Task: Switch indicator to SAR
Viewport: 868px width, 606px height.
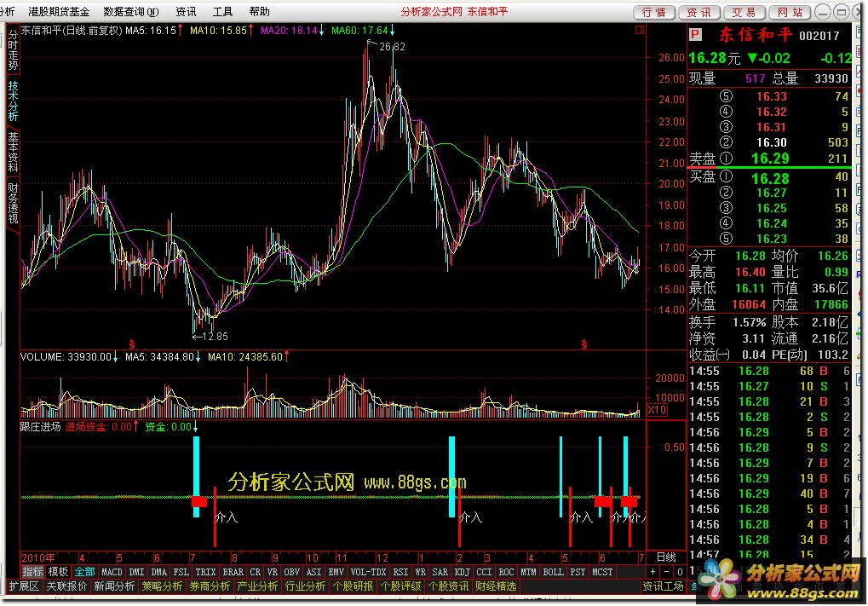Action: pyautogui.click(x=440, y=572)
